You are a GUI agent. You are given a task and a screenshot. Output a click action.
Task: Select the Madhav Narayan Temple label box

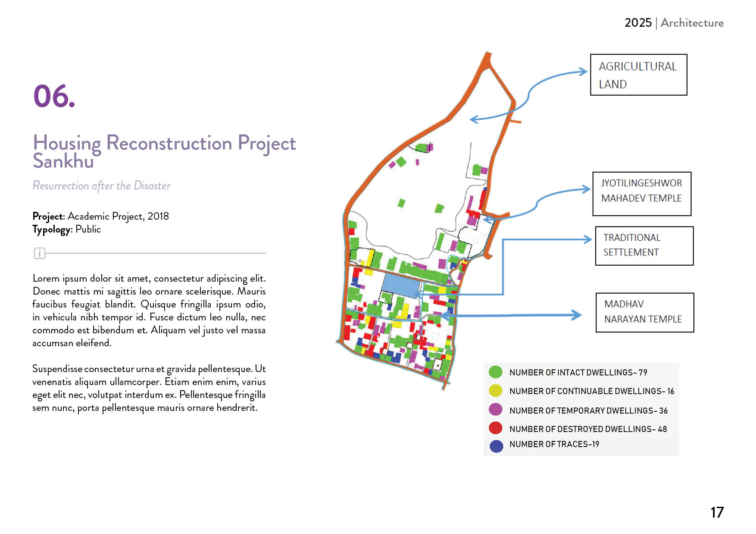coord(644,312)
